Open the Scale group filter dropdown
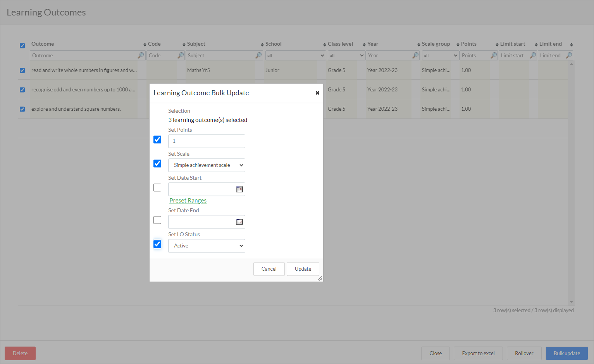 (440, 55)
